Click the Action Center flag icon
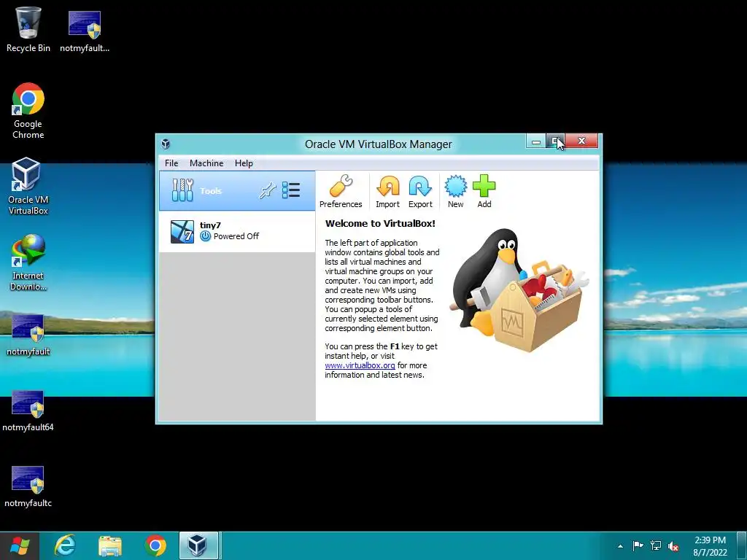Screen dimensions: 747x560 [x=638, y=545]
